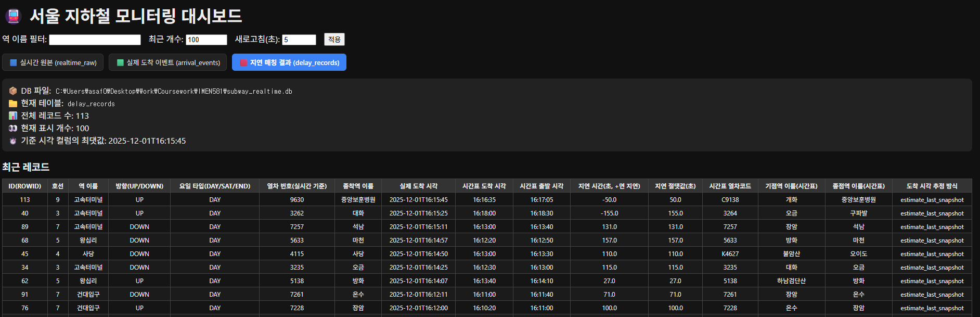Click the red square delay_records icon
980x317 pixels.
pyautogui.click(x=243, y=62)
